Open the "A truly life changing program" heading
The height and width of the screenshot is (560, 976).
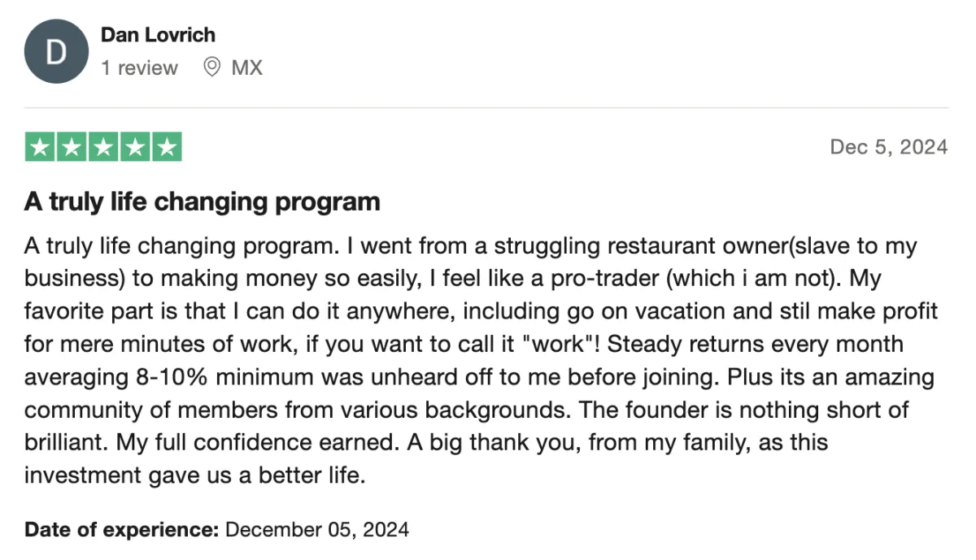203,202
